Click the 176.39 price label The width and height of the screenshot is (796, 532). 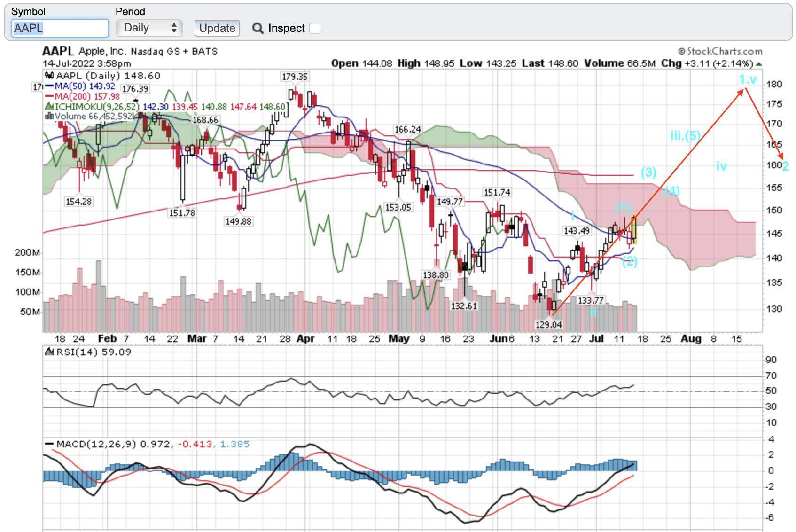point(135,89)
